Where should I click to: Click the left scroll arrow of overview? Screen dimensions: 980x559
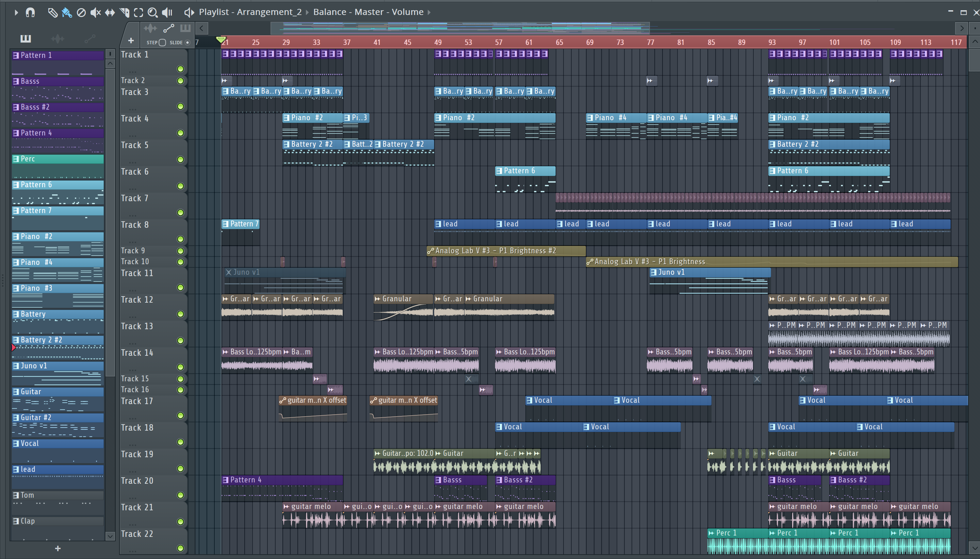pyautogui.click(x=201, y=28)
